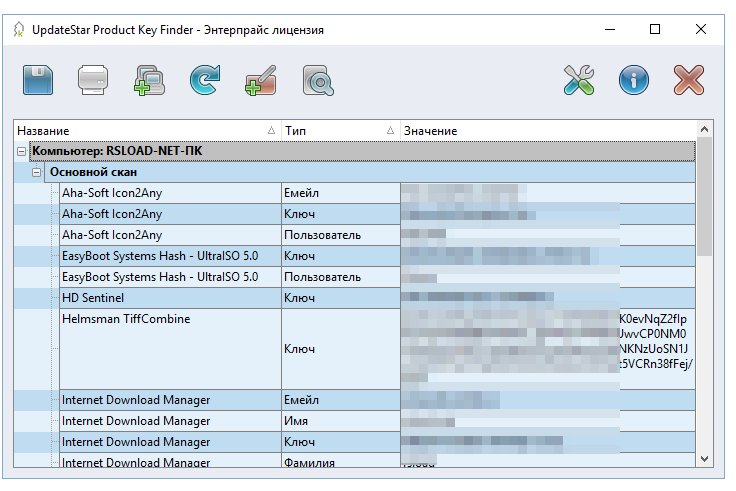Collapse the Основной скан group
736x491 pixels.
click(37, 172)
